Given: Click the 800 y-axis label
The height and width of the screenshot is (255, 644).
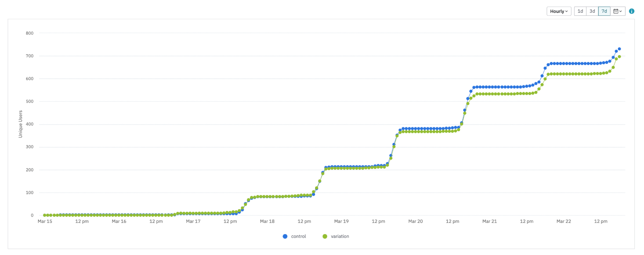Looking at the screenshot, I should 30,33.
